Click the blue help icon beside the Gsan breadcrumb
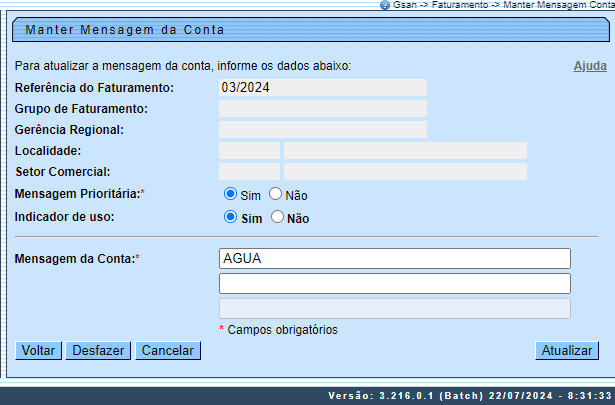The image size is (615, 405). click(385, 5)
